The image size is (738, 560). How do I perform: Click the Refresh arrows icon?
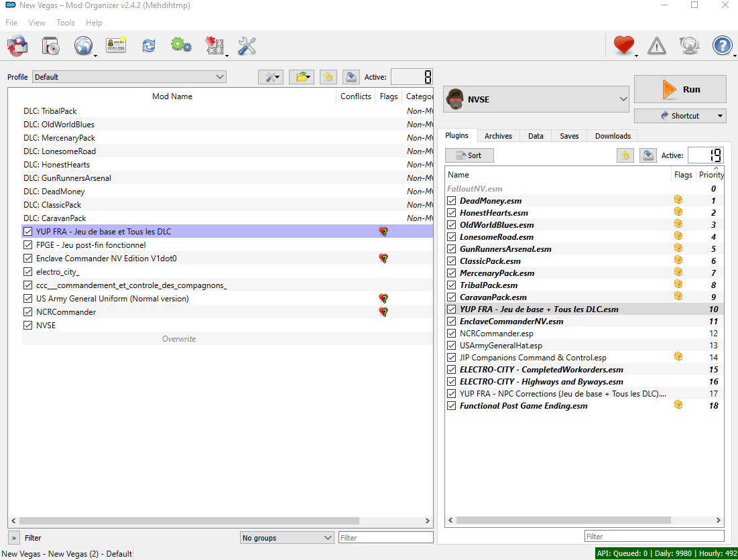(x=149, y=46)
